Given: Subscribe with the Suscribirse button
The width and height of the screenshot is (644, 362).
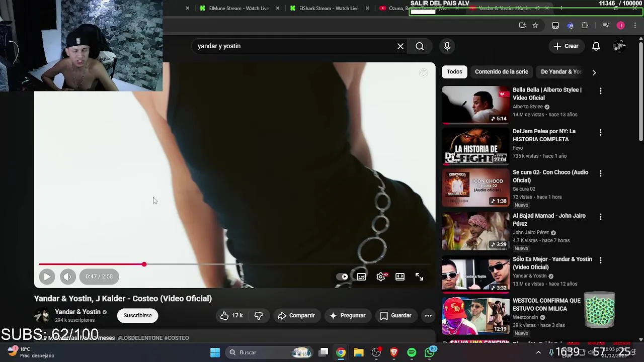Looking at the screenshot, I should click(x=138, y=316).
